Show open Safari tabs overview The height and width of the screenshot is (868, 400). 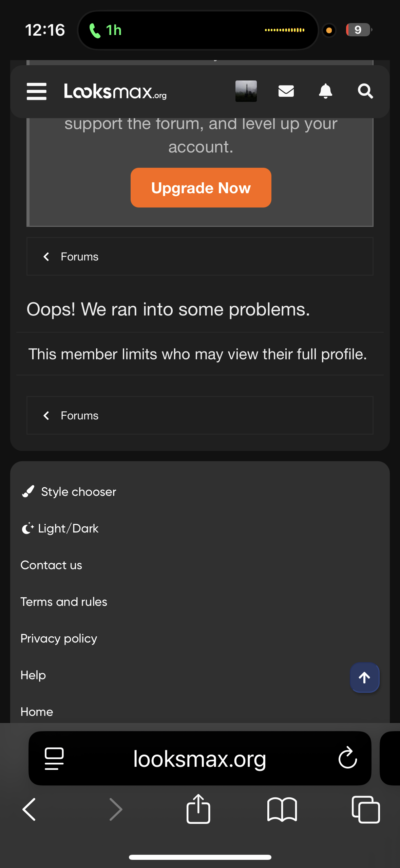coord(366,809)
